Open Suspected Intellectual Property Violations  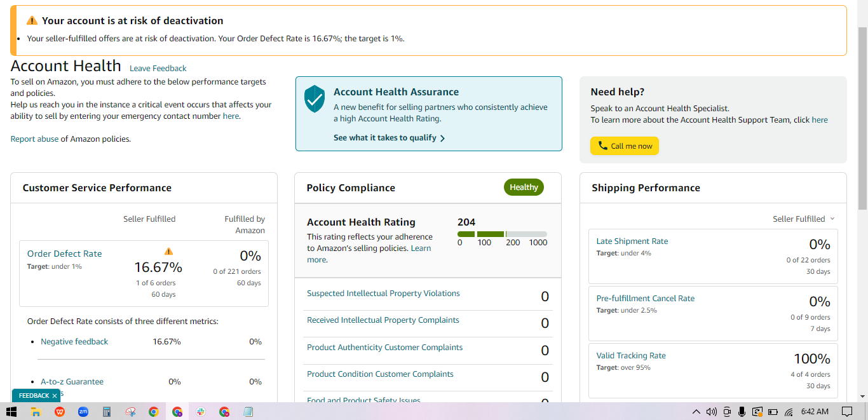tap(383, 294)
